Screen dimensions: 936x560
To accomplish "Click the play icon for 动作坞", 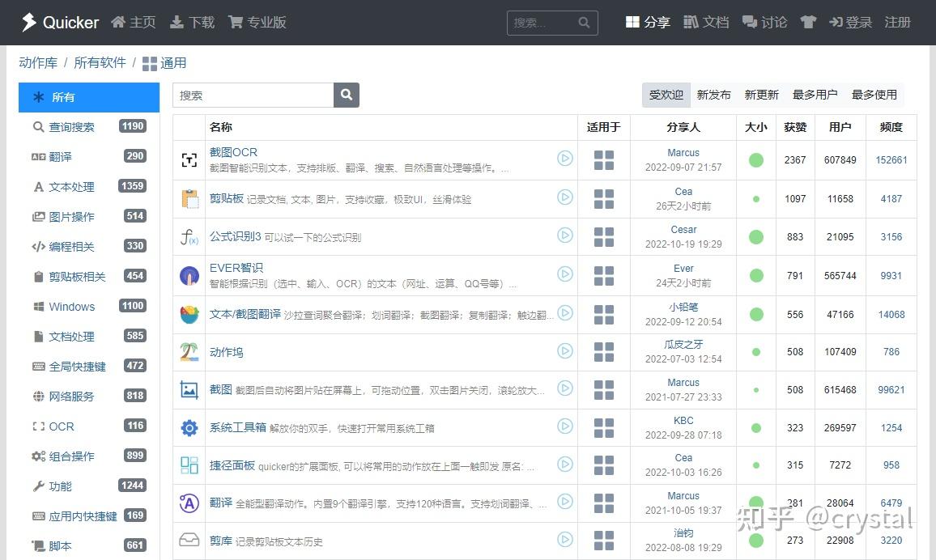I will coord(565,350).
